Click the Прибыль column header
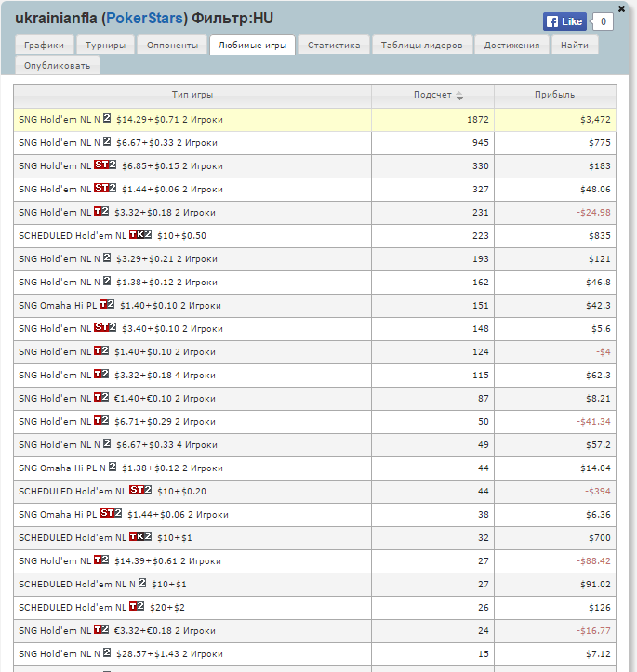Image resolution: width=637 pixels, height=672 pixels. 554,95
